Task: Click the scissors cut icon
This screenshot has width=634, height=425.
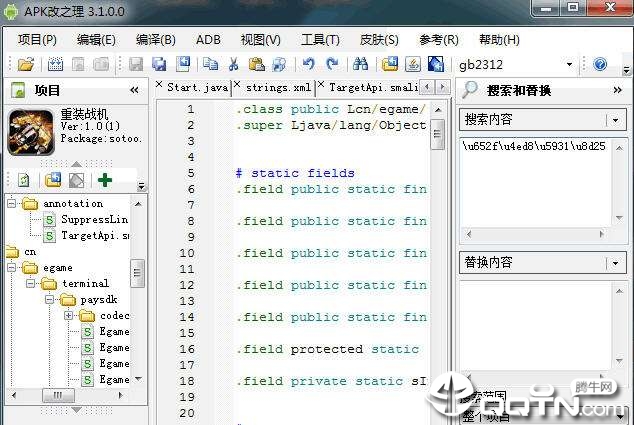Action: (x=233, y=64)
